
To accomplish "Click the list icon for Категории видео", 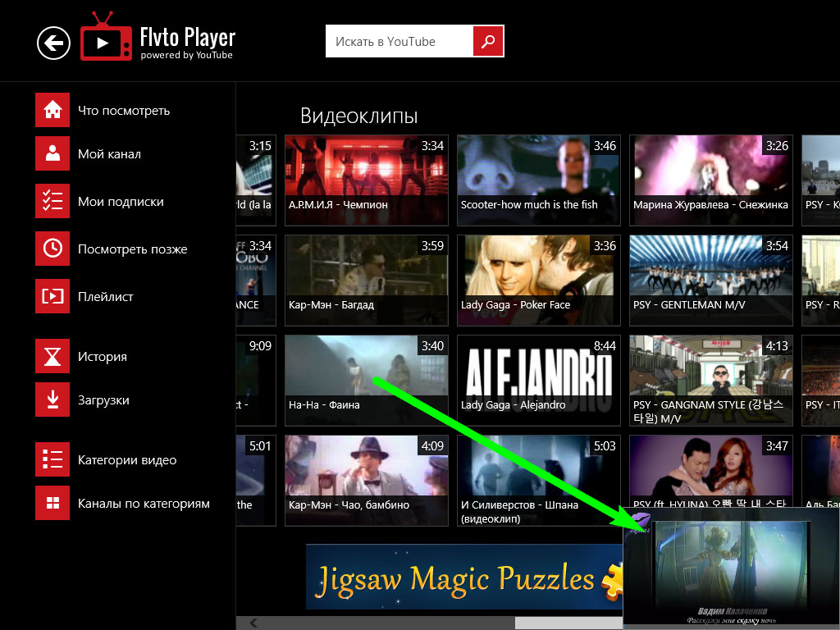I will pyautogui.click(x=52, y=459).
